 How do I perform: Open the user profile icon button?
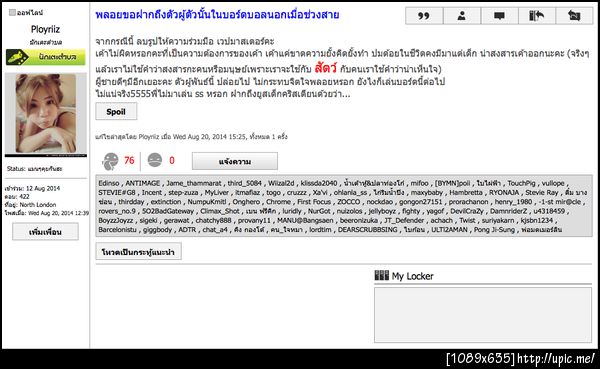click(x=462, y=16)
